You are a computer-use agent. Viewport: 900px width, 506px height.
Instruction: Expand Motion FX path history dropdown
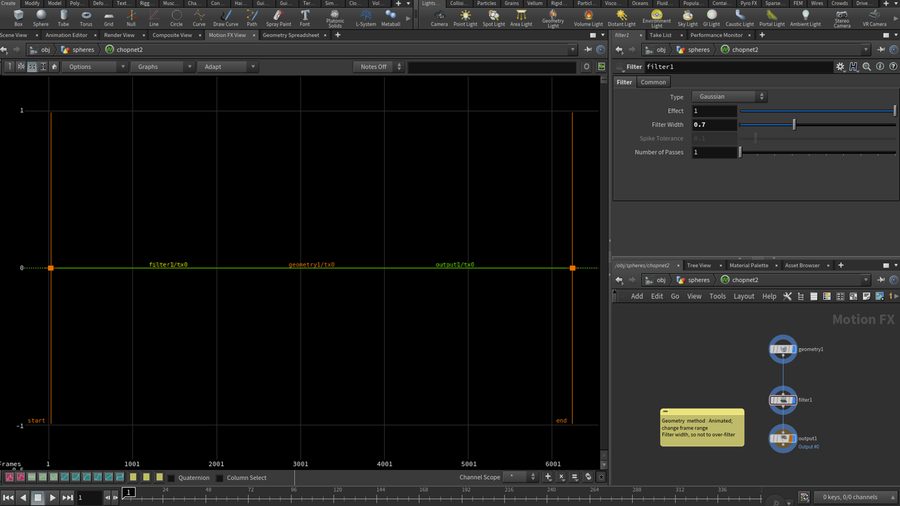(x=572, y=50)
